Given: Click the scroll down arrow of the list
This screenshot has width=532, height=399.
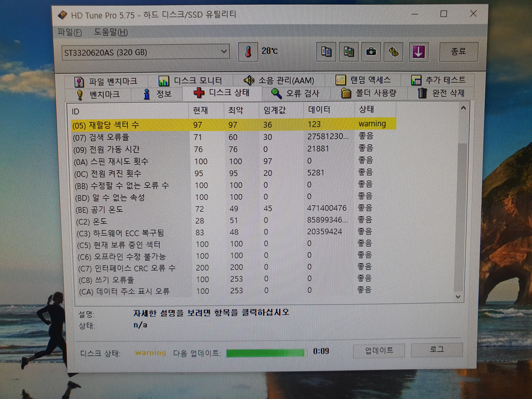Looking at the screenshot, I should click(458, 297).
